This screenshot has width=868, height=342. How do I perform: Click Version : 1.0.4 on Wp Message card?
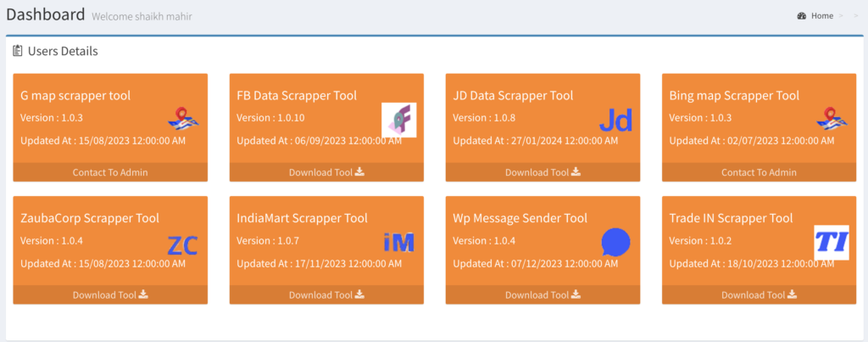(x=484, y=240)
